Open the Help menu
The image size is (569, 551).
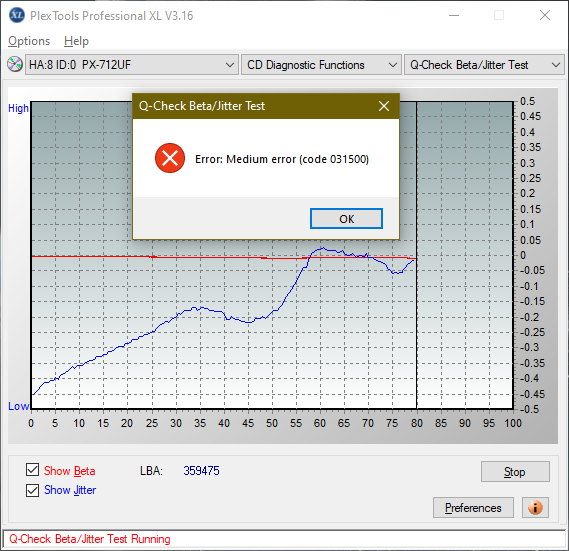pyautogui.click(x=76, y=41)
